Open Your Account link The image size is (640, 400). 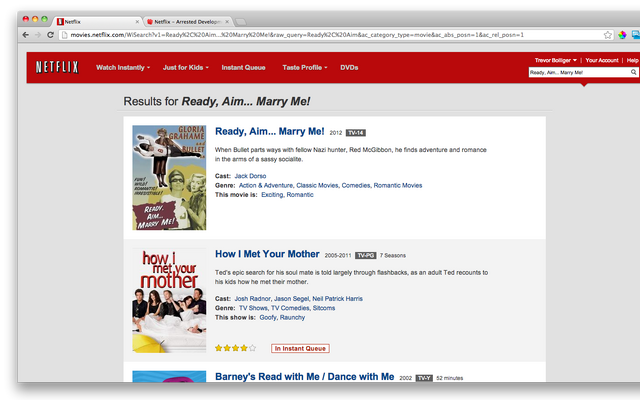click(602, 60)
